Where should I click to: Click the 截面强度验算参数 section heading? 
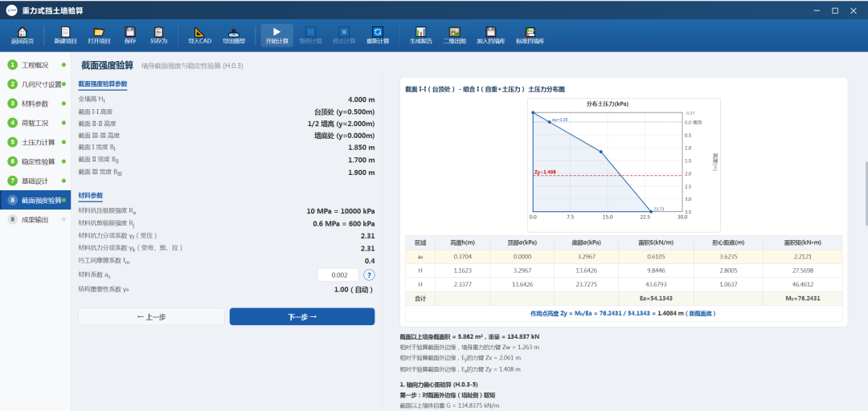tap(103, 84)
